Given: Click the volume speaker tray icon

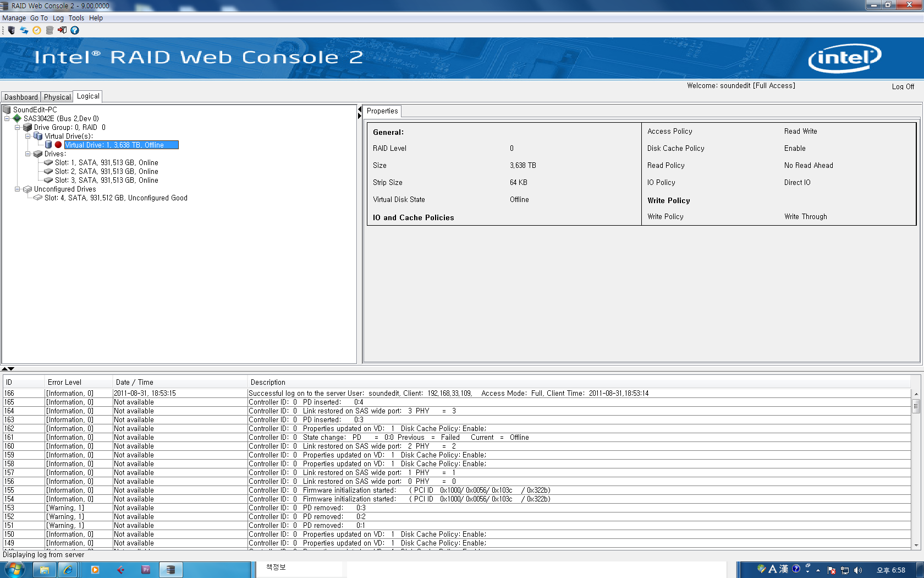Looking at the screenshot, I should point(858,570).
